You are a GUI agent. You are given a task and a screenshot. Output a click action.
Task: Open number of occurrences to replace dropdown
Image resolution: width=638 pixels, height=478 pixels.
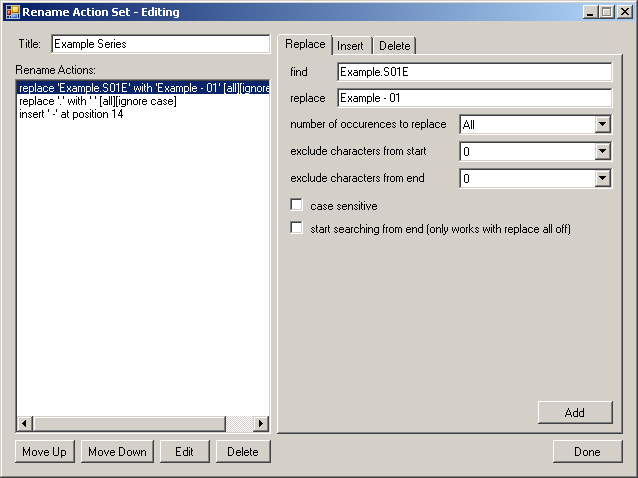point(601,124)
